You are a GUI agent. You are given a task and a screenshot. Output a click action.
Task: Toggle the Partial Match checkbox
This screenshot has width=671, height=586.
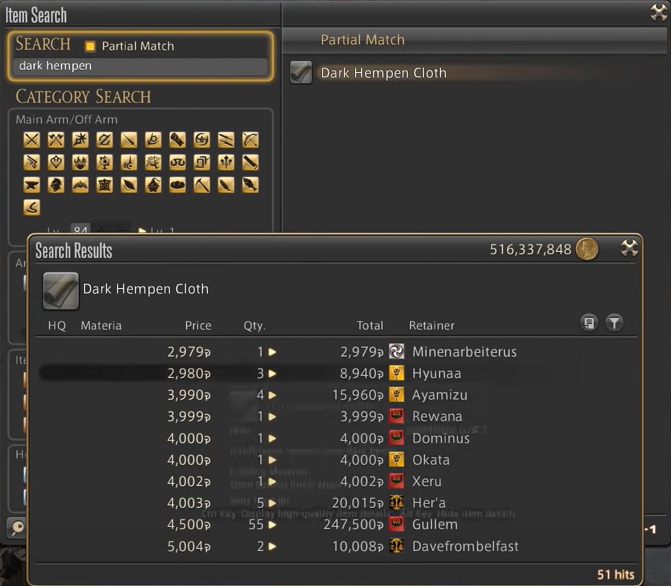pos(90,46)
